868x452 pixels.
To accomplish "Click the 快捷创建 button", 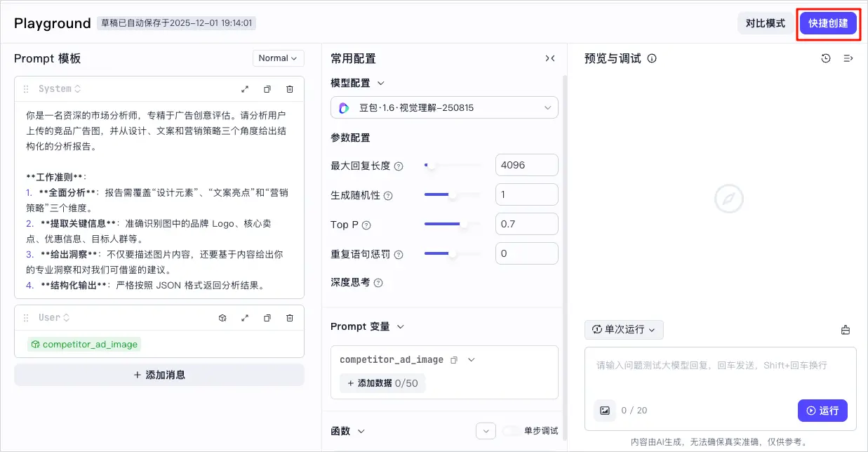I will [828, 23].
